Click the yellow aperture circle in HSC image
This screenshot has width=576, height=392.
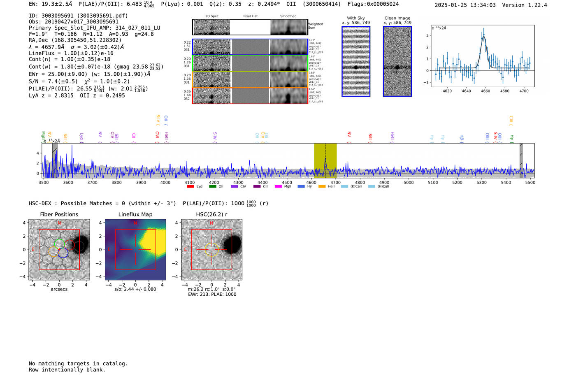211,250
